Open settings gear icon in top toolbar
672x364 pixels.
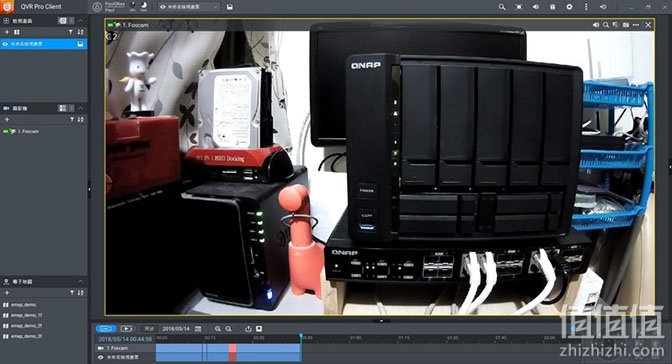(x=569, y=7)
